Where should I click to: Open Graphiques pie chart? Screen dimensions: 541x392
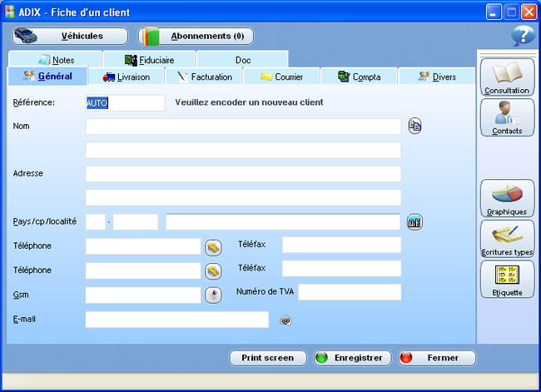click(x=507, y=198)
